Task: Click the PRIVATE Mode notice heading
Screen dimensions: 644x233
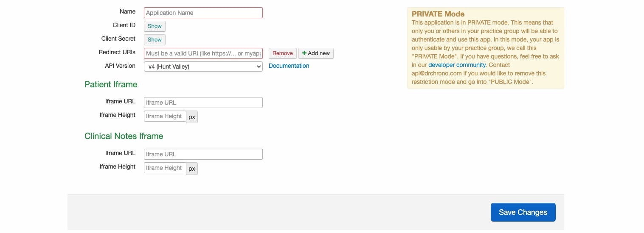Action: tap(438, 14)
